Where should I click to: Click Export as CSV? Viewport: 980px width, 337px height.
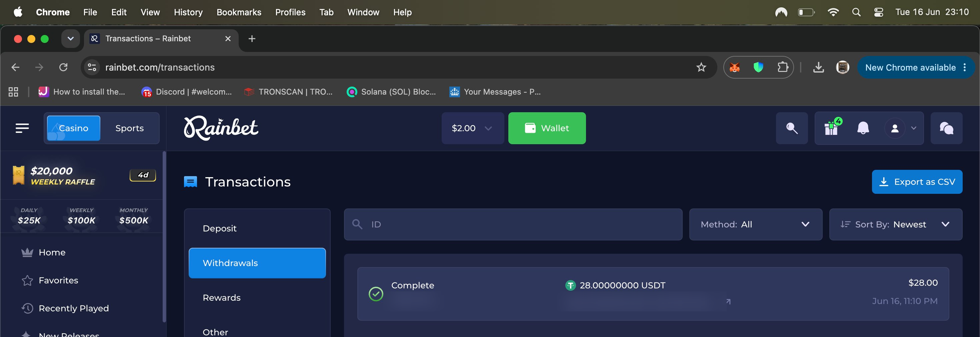click(917, 181)
